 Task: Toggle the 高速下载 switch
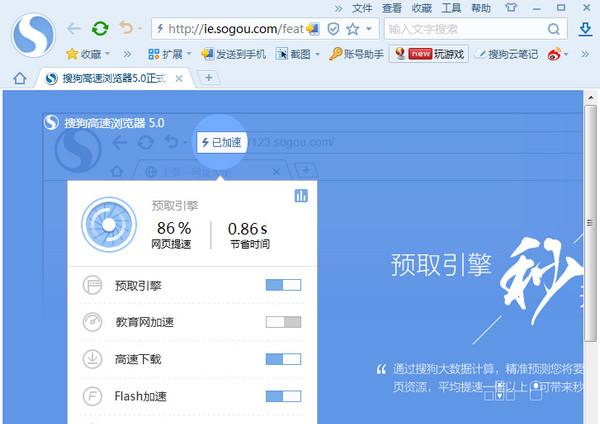pos(283,359)
